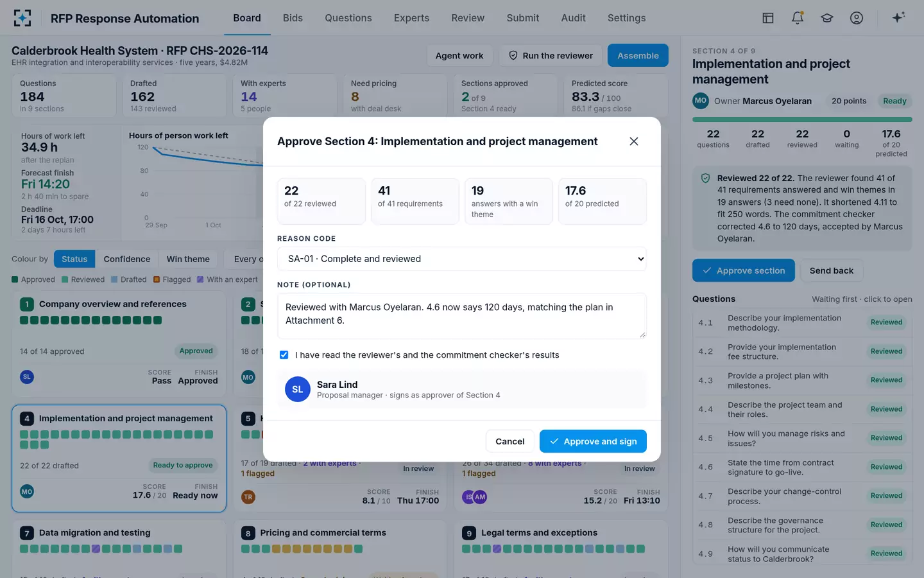Open the Submit tab

(523, 18)
